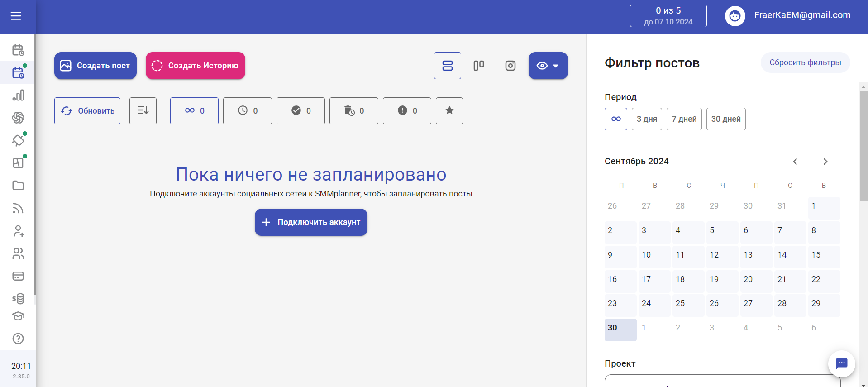Select September 12 in calendar
868x387 pixels.
(722, 257)
